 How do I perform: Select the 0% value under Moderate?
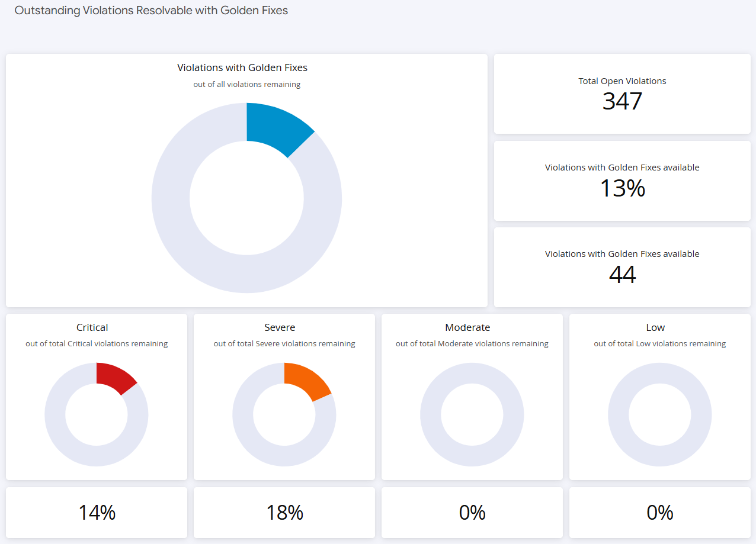pyautogui.click(x=472, y=513)
